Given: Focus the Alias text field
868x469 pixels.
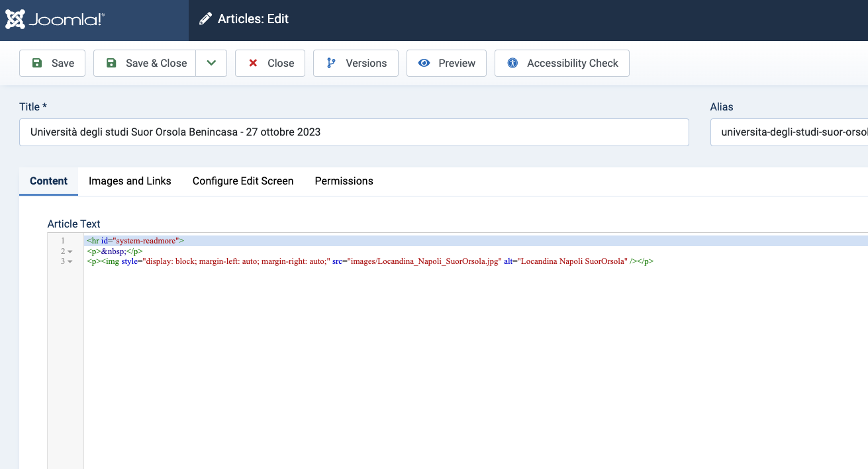Looking at the screenshot, I should (x=789, y=132).
